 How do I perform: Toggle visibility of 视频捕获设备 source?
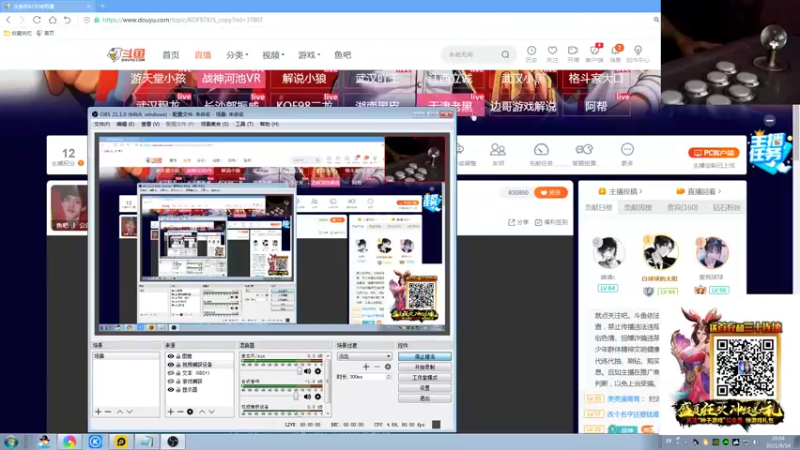(171, 365)
